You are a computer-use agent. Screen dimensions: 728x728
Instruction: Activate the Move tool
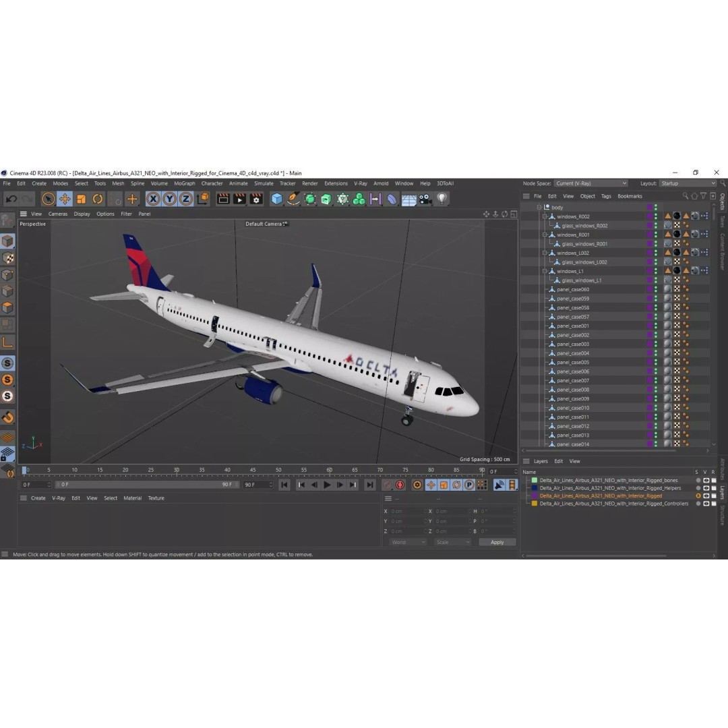(65, 199)
